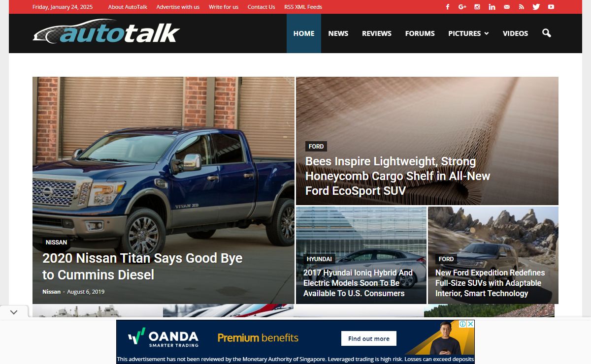Image resolution: width=591 pixels, height=364 pixels.
Task: Open the Bees Inspire Honeycomb Cargo Shelf headline
Action: (398, 176)
